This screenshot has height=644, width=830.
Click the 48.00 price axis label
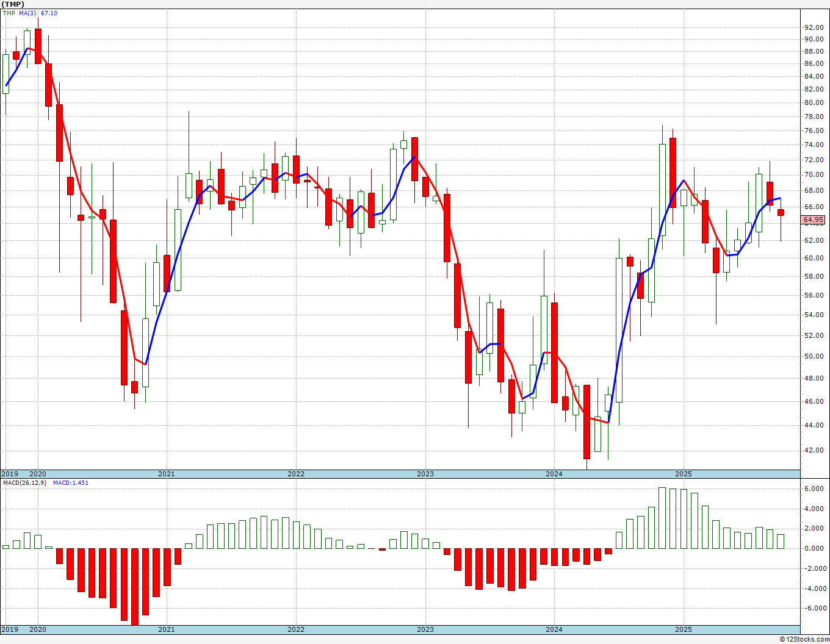coord(814,378)
